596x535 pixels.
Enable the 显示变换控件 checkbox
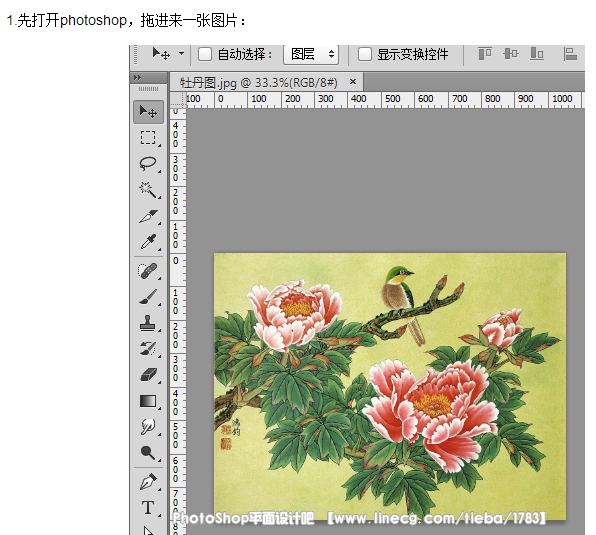tap(365, 54)
